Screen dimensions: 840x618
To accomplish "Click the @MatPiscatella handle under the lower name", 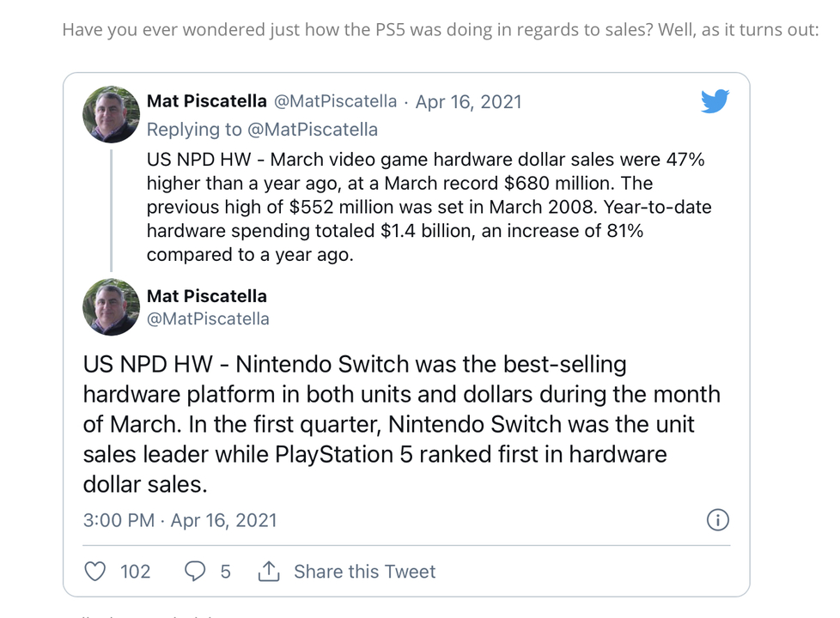I will [x=208, y=318].
